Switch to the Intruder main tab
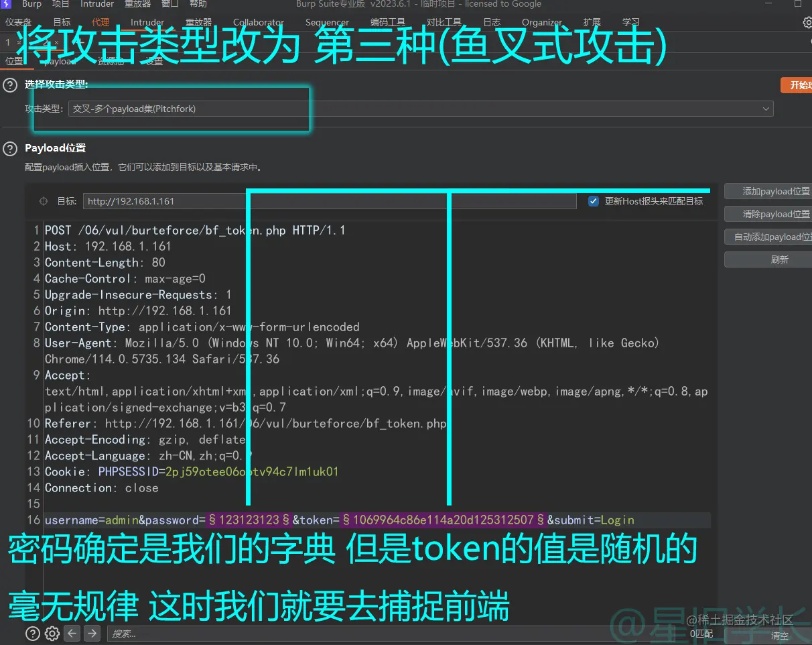The width and height of the screenshot is (812, 645). [x=147, y=23]
